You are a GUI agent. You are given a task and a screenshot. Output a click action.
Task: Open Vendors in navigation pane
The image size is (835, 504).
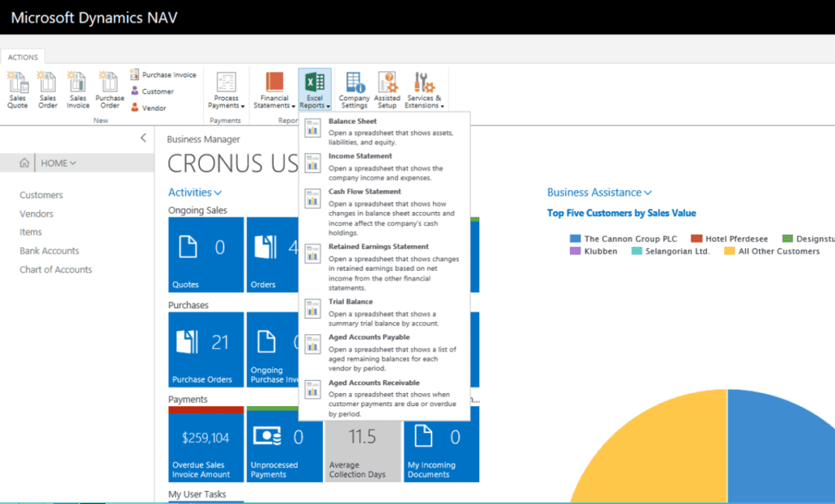click(x=36, y=214)
